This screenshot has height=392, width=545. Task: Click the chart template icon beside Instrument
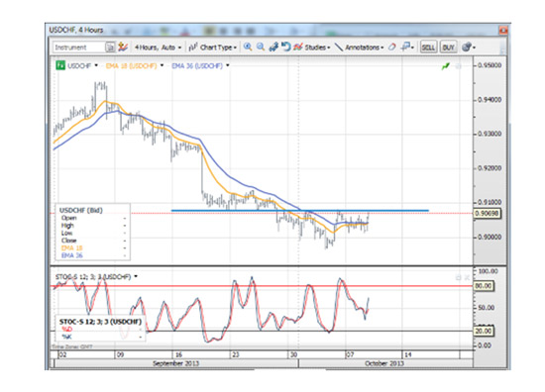(122, 47)
